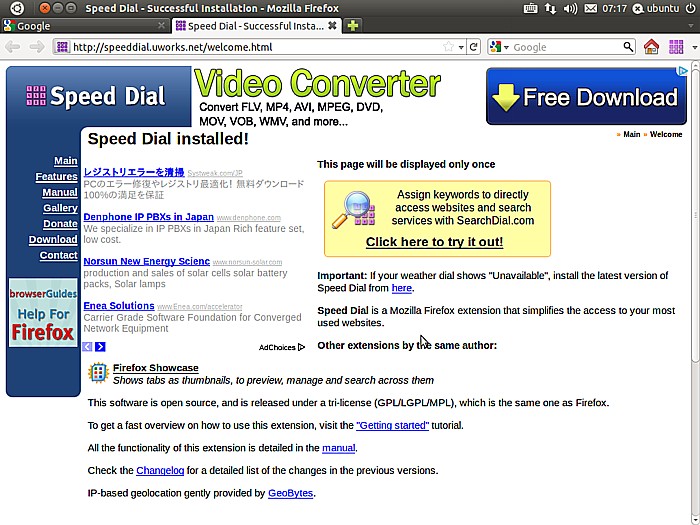Open the list all tabs dropdown

691,26
